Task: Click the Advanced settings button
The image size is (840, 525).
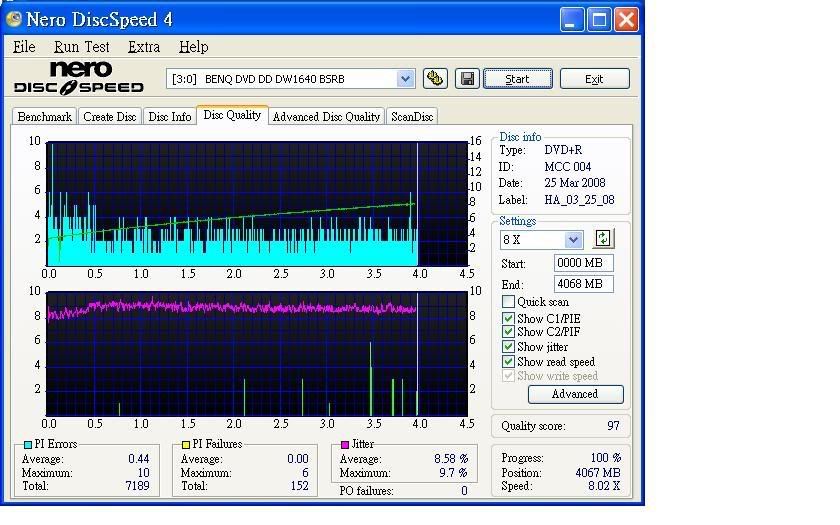Action: (575, 394)
